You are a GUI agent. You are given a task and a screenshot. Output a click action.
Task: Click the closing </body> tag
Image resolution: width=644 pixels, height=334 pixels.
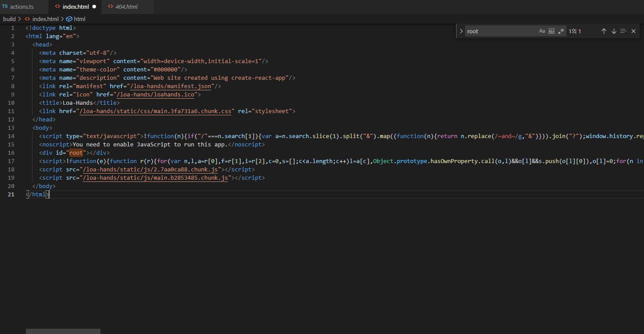click(x=44, y=186)
